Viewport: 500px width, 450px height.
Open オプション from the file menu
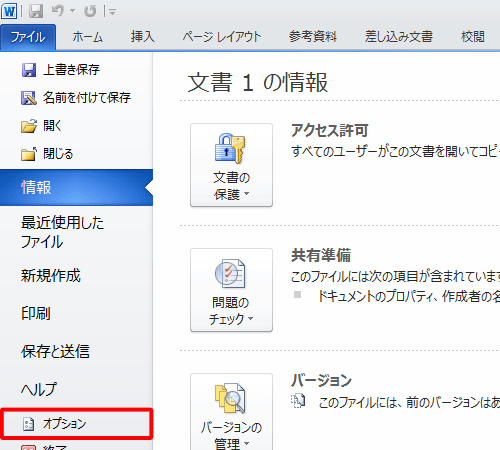pos(76,424)
